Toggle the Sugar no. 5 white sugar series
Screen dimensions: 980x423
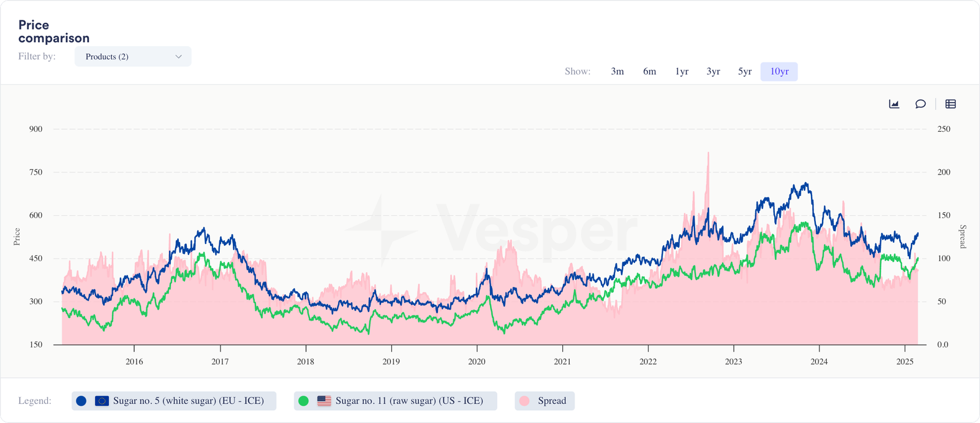point(174,400)
